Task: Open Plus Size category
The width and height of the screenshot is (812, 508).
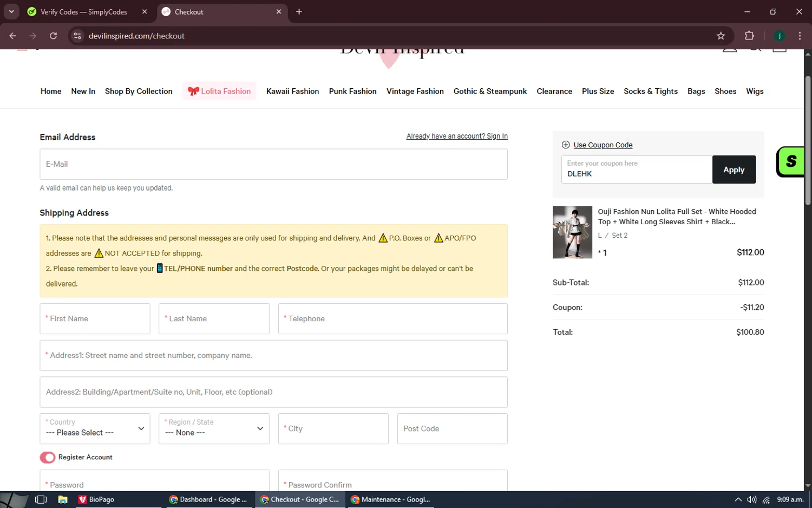Action: click(598, 91)
